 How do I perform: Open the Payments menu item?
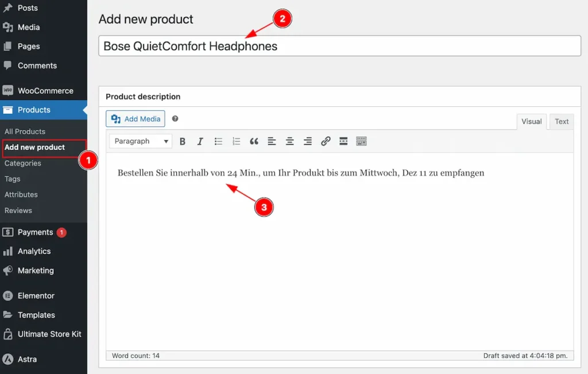click(34, 232)
